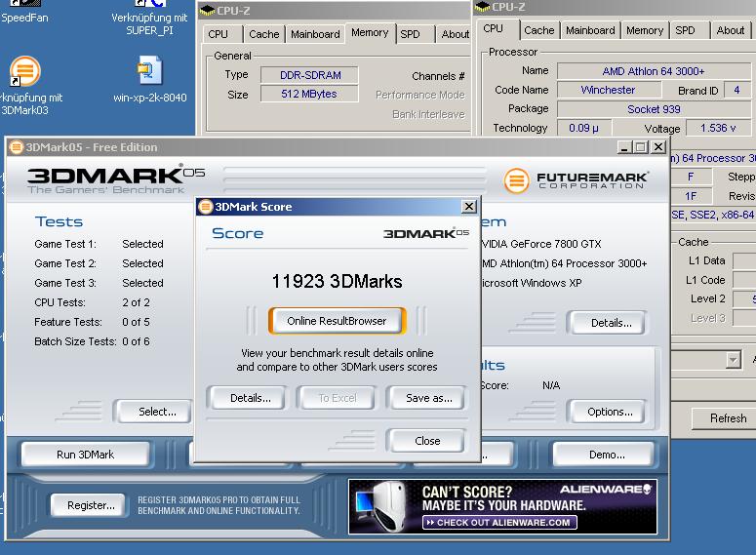Click the Winchester Code Name field
Viewport: 756px width, 555px height.
(609, 90)
